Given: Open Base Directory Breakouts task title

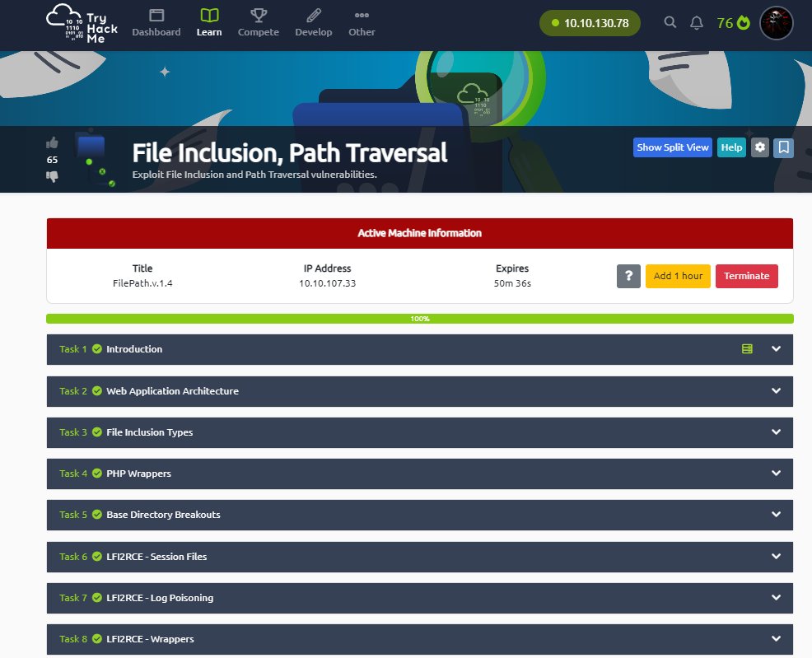Looking at the screenshot, I should (163, 515).
